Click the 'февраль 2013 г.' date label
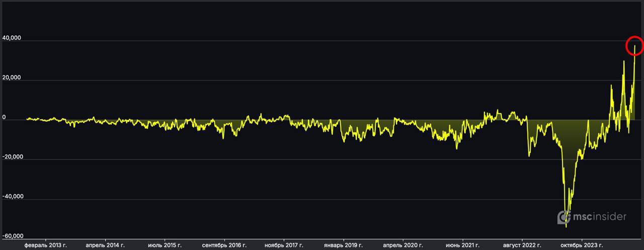Screen dimensions: 644x250 pos(46,245)
